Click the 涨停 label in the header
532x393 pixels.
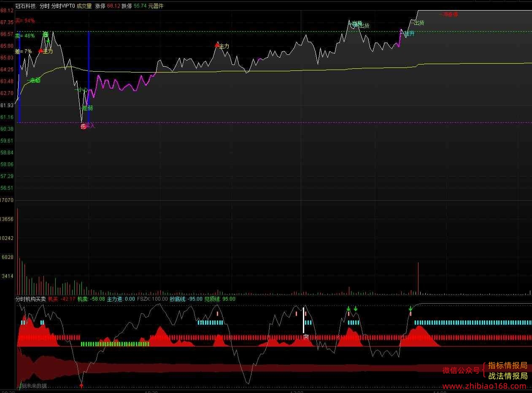point(100,6)
